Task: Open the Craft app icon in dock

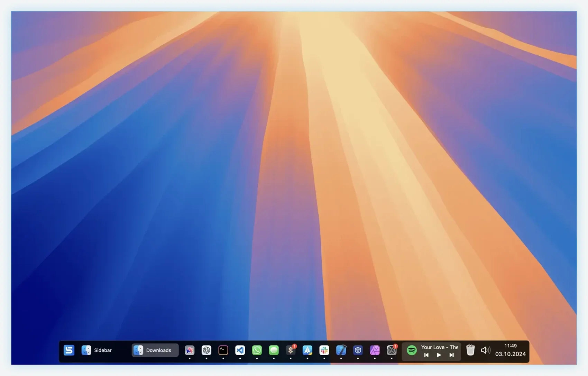Action: point(190,350)
